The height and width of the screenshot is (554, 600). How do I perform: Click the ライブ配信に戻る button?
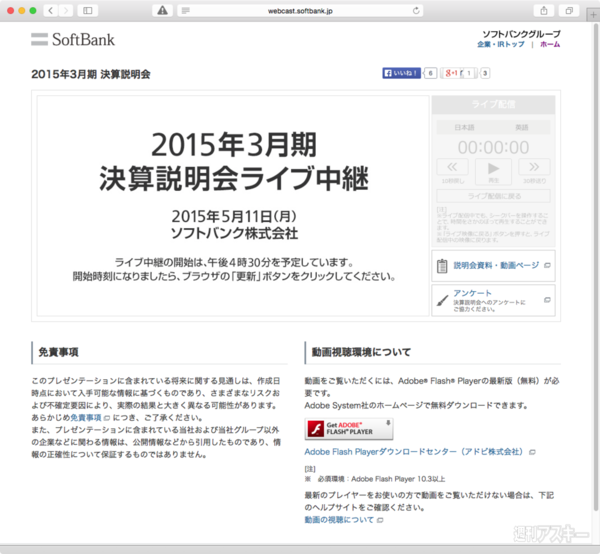494,196
